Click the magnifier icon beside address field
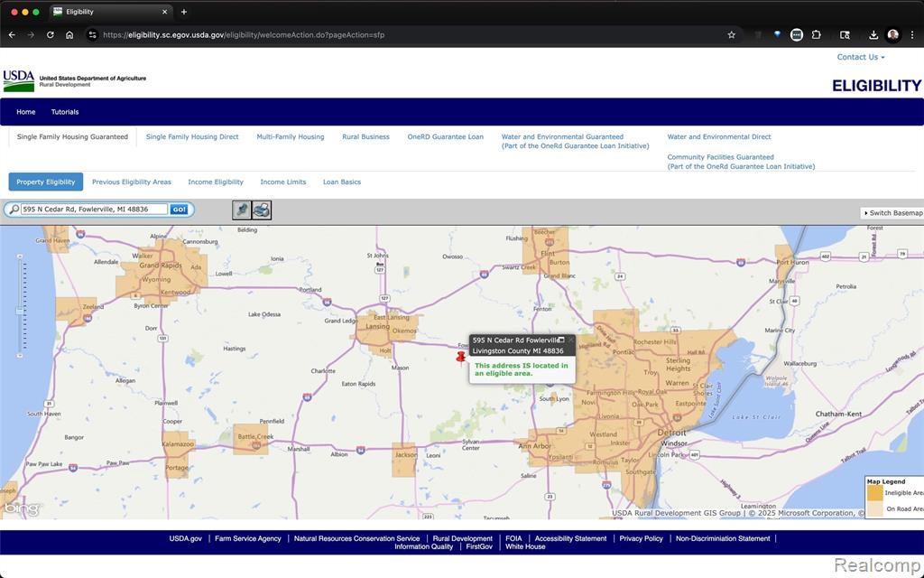This screenshot has width=924, height=578. (14, 210)
